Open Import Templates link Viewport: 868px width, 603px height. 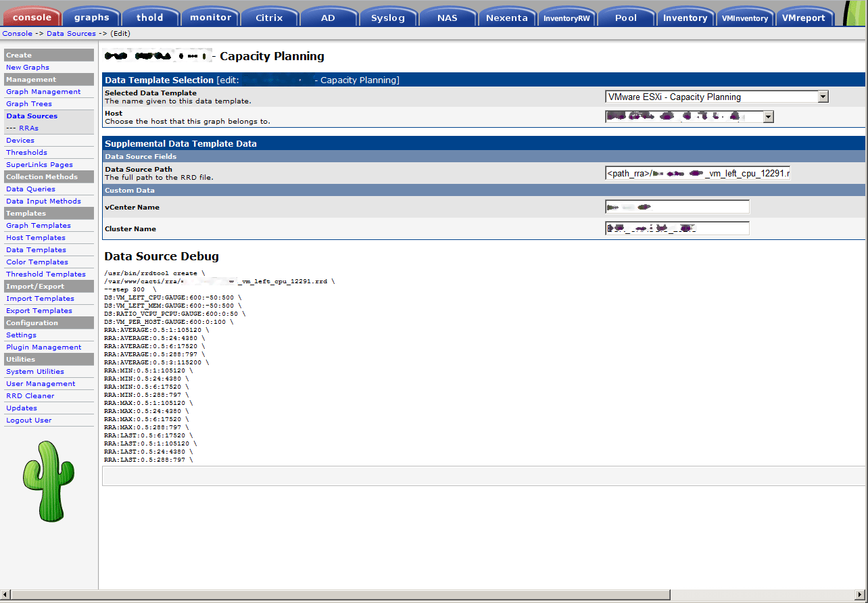40,298
